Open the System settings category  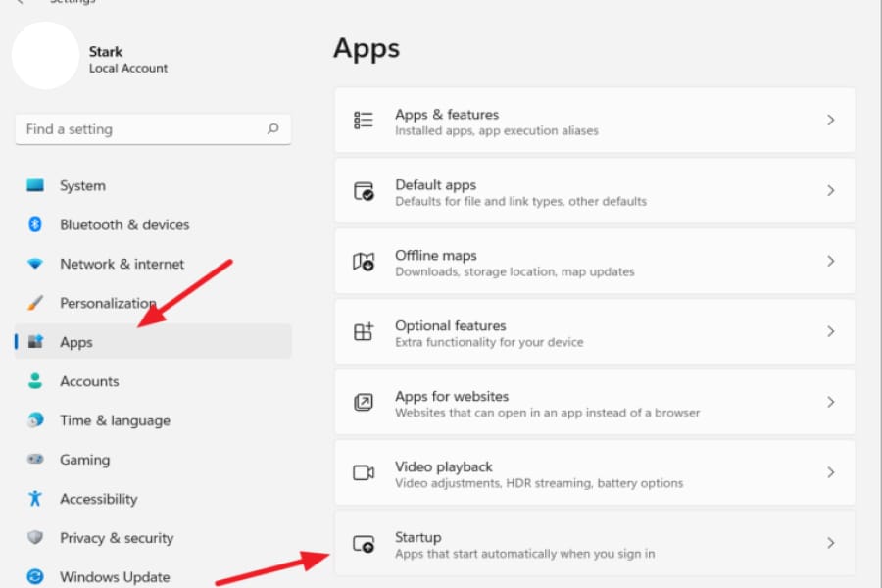153,185
